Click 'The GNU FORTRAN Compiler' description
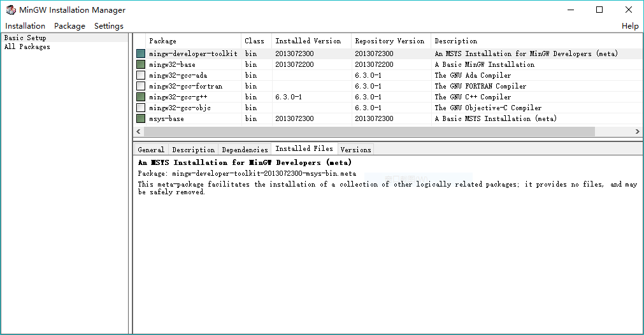 (480, 86)
